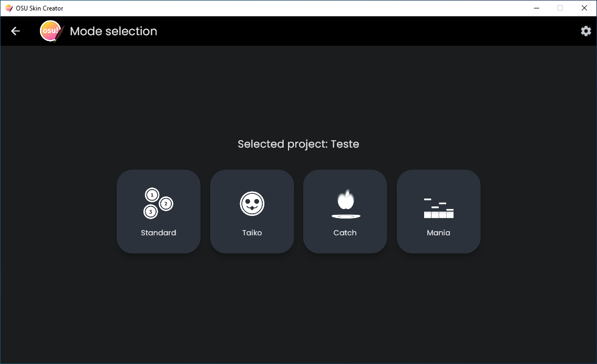Click the Mania label text
Viewport: 597px width, 364px height.
(x=438, y=233)
